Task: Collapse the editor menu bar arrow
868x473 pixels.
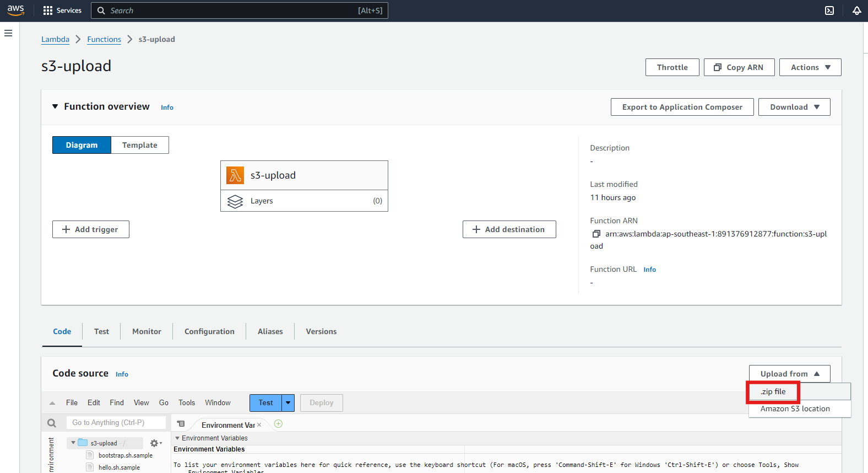Action: coord(52,403)
